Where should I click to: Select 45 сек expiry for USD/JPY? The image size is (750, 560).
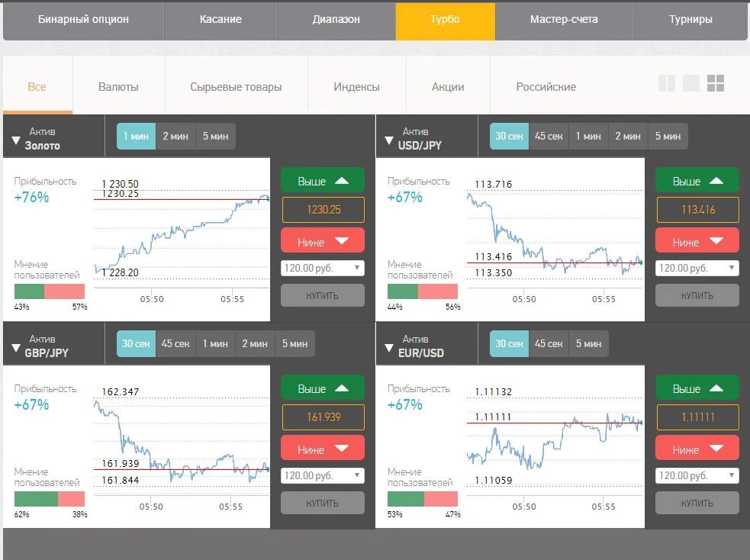549,137
